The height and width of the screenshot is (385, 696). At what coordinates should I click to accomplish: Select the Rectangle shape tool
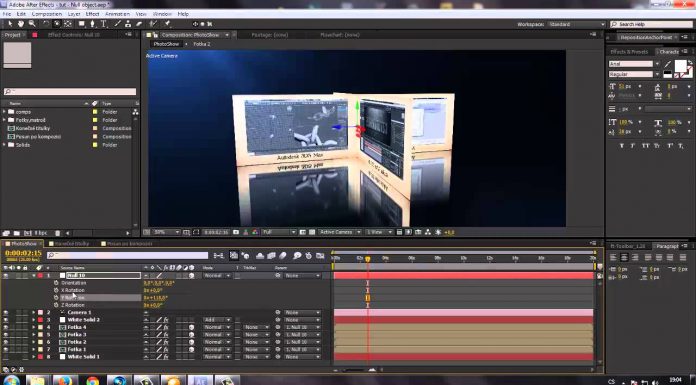pyautogui.click(x=82, y=24)
